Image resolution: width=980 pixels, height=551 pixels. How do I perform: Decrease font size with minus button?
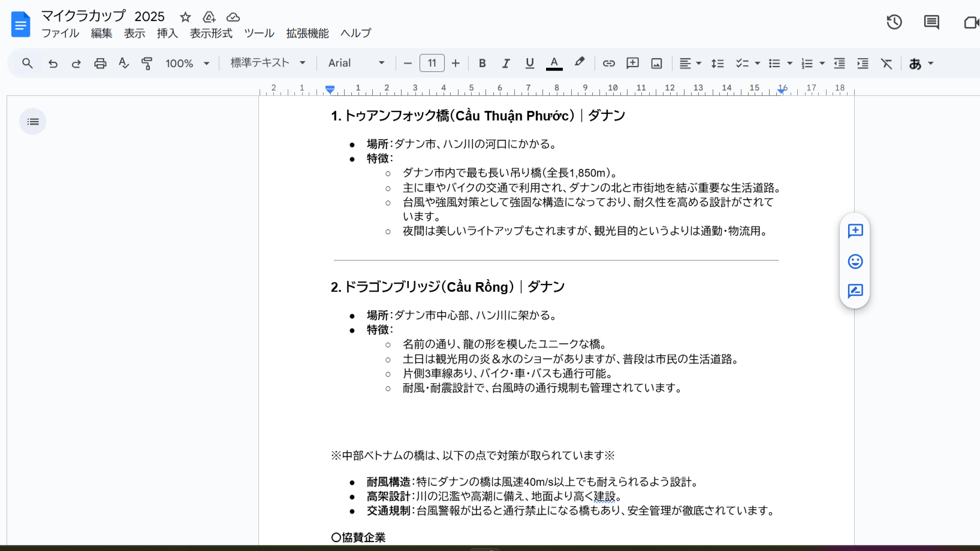coord(408,63)
